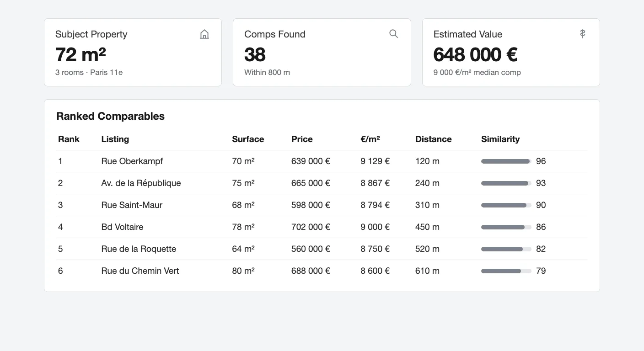
Task: Click the 450 m distance cell
Action: [x=427, y=227]
